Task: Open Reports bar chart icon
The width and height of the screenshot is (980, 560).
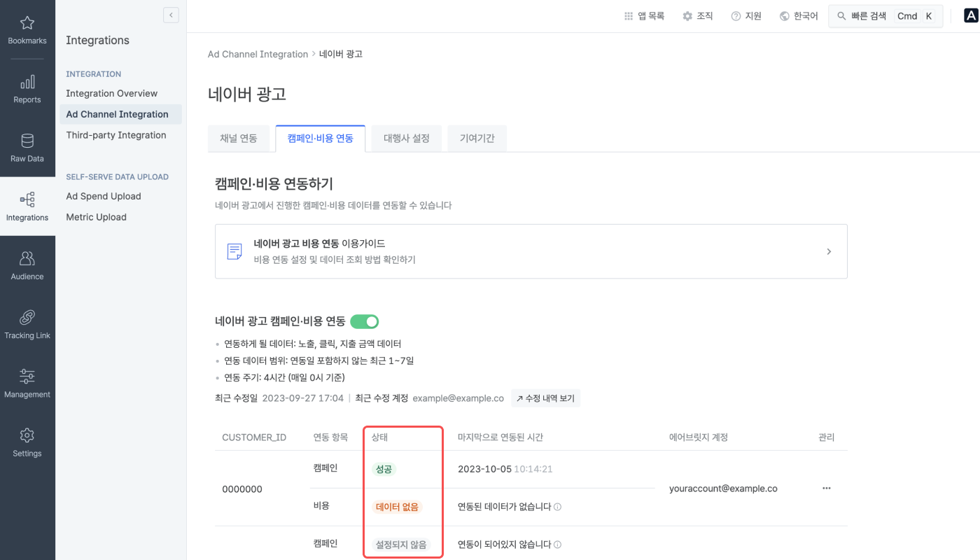Action: 27,82
